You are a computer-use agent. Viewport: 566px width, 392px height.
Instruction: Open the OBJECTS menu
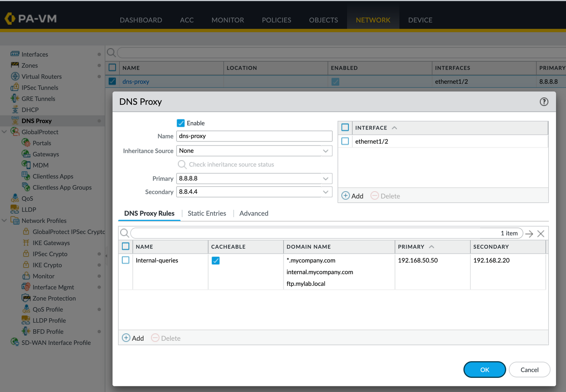click(323, 20)
